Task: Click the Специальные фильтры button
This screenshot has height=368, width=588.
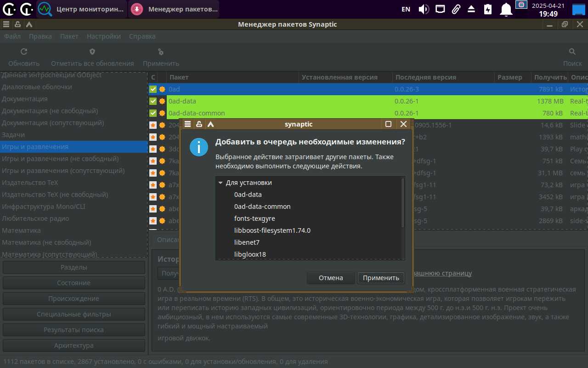Action: (74, 314)
